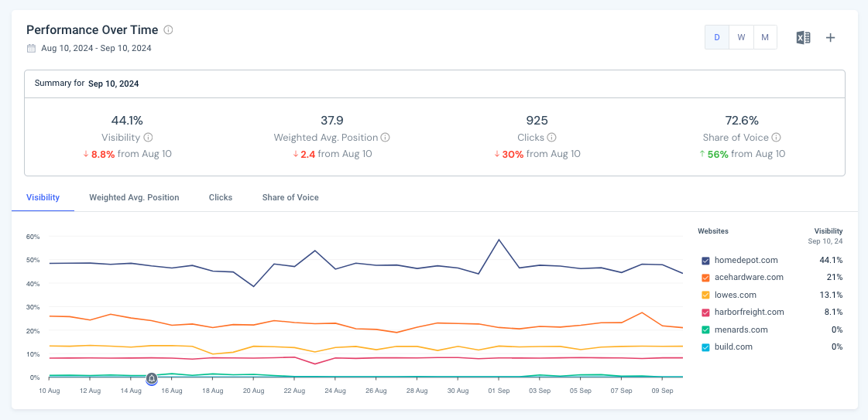Click the harborfreight.com legend label
Screen dimensions: 868x420
pyautogui.click(x=750, y=312)
